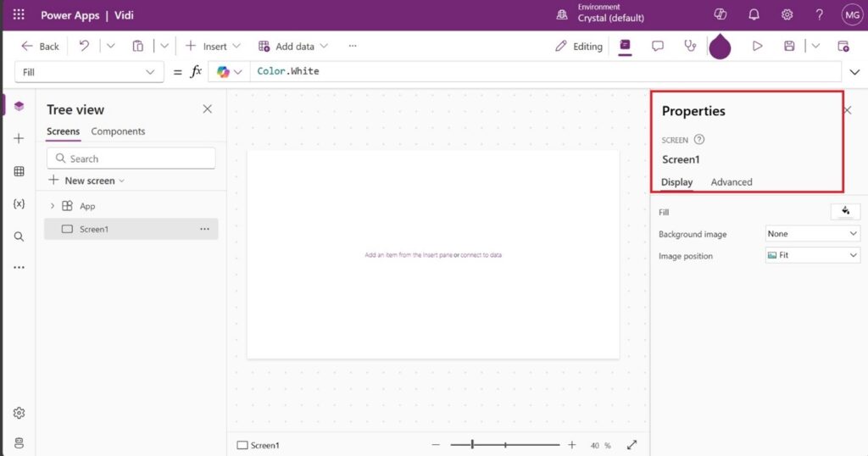Click the Preview app play icon
This screenshot has height=456, width=868.
pyautogui.click(x=758, y=46)
